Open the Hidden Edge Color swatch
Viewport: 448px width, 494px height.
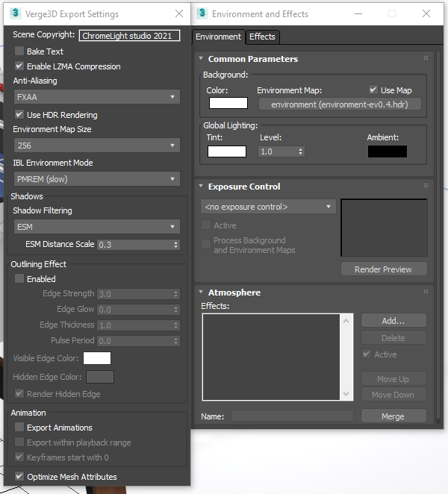pos(100,377)
